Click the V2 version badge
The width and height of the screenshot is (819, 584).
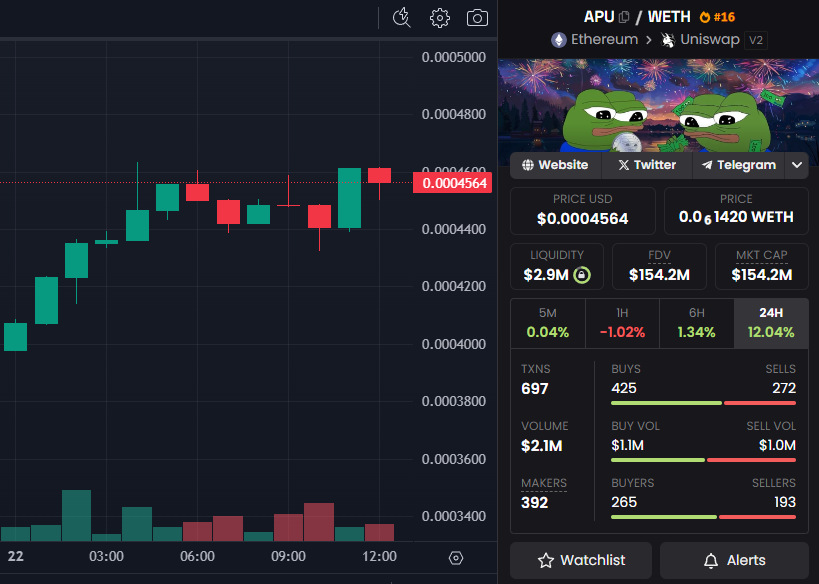tap(756, 40)
